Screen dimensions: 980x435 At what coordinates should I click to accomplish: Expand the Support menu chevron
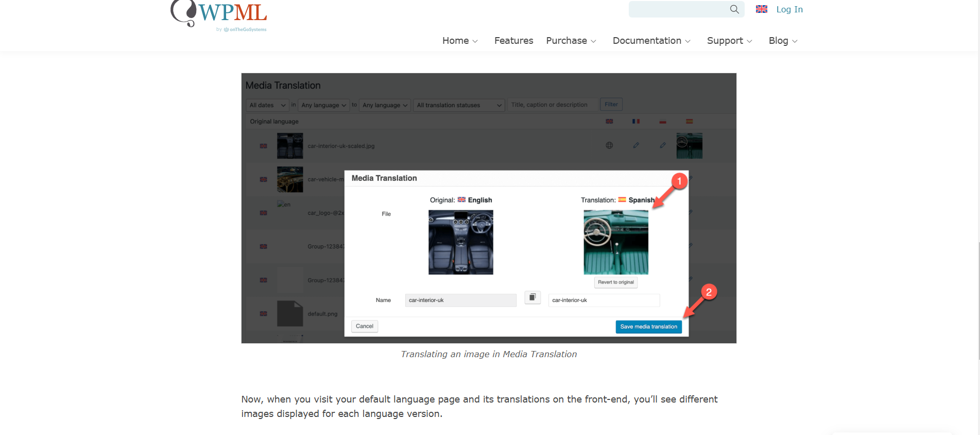(749, 41)
